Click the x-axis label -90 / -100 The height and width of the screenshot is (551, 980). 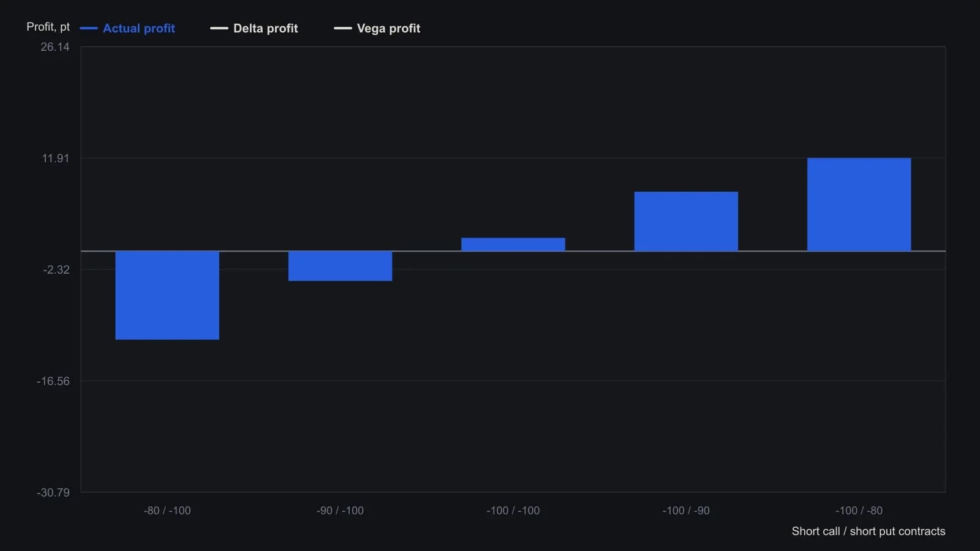[x=340, y=511]
